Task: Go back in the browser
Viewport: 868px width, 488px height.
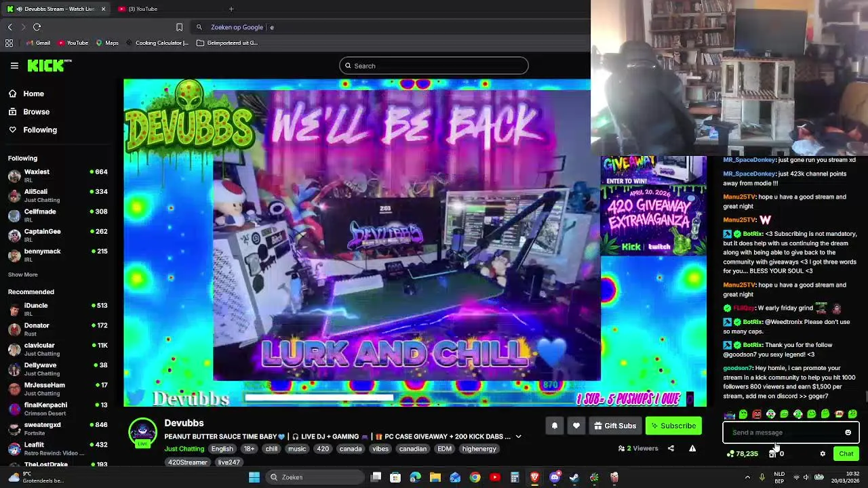Action: [9, 27]
